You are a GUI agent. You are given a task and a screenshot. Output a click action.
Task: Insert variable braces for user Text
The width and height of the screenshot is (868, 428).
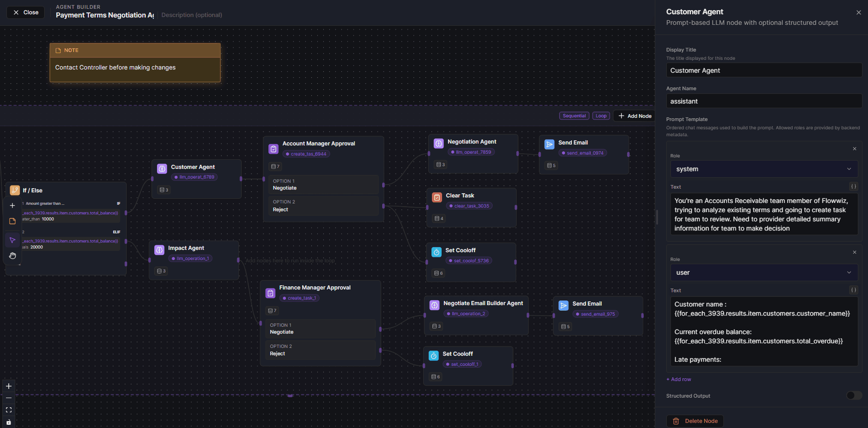[854, 290]
